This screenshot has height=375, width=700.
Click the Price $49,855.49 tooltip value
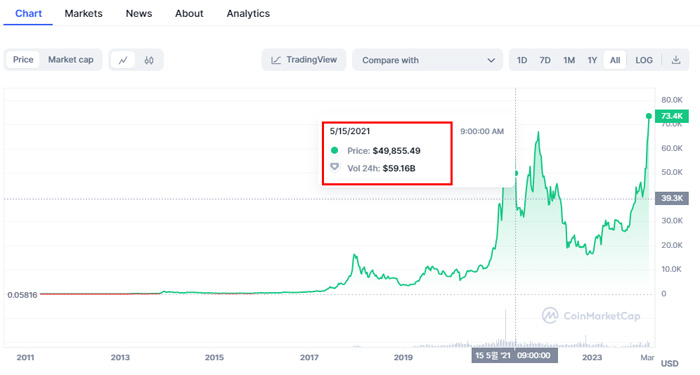tap(396, 151)
